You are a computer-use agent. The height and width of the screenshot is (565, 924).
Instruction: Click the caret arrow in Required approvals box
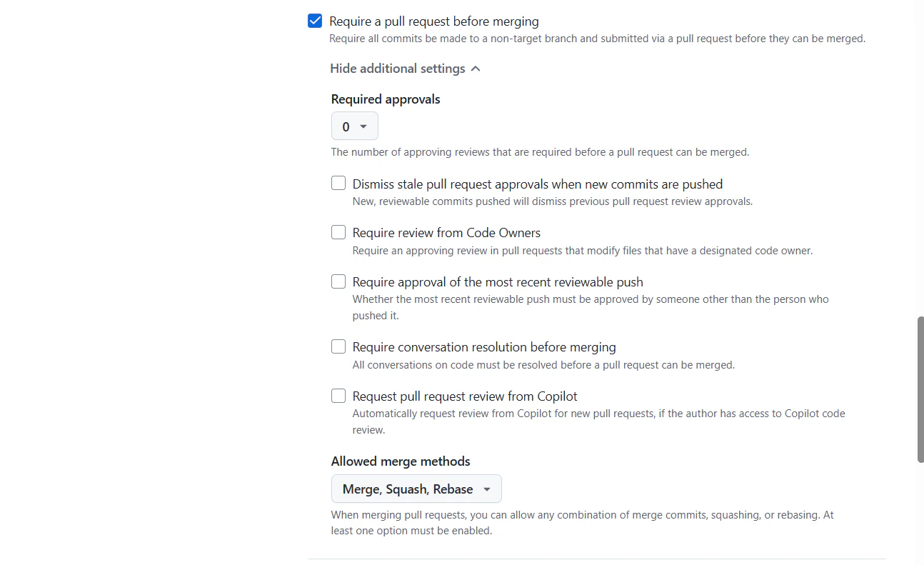coord(363,126)
